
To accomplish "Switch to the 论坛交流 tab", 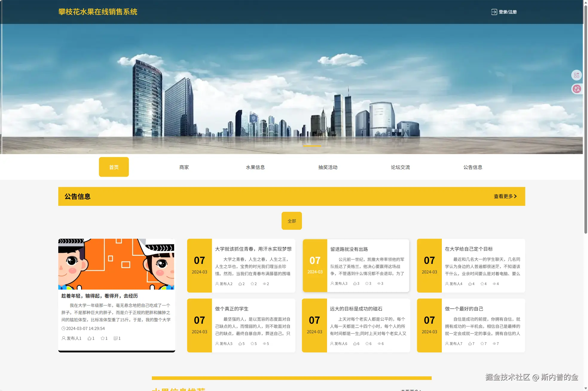I will (400, 167).
